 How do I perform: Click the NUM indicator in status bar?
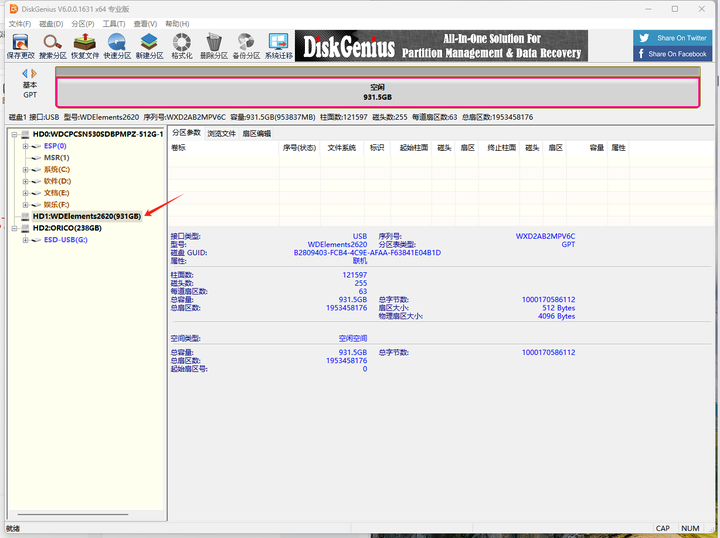(x=690, y=528)
